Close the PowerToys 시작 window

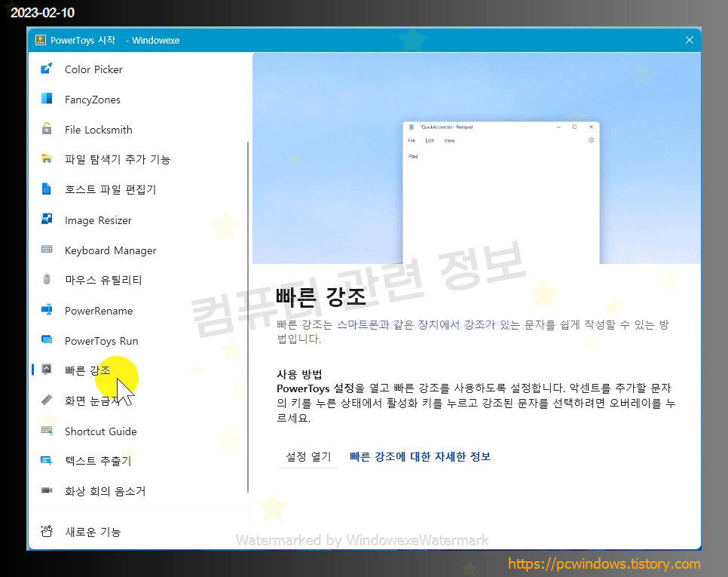(x=690, y=41)
